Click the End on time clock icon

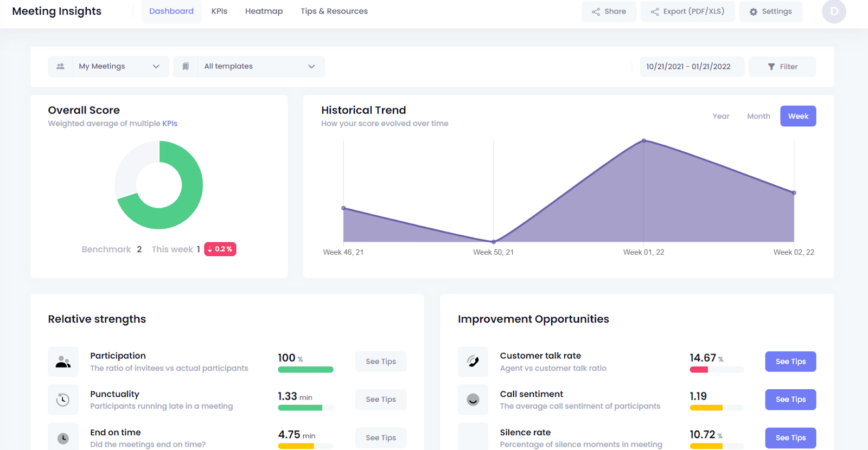(63, 438)
